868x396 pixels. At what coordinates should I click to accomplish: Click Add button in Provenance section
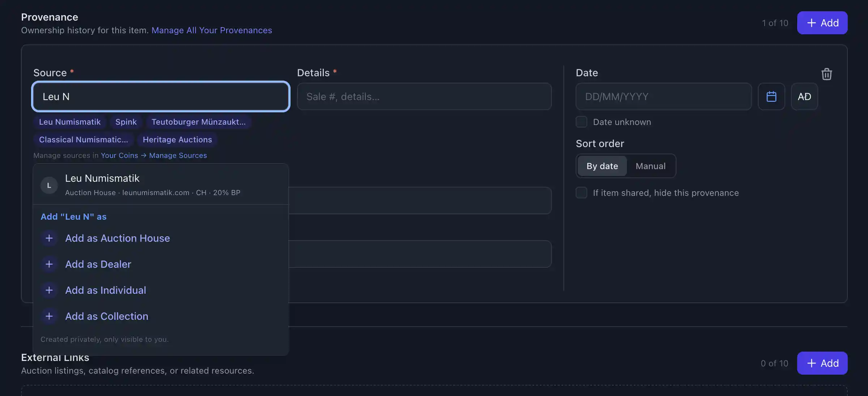pyautogui.click(x=822, y=23)
